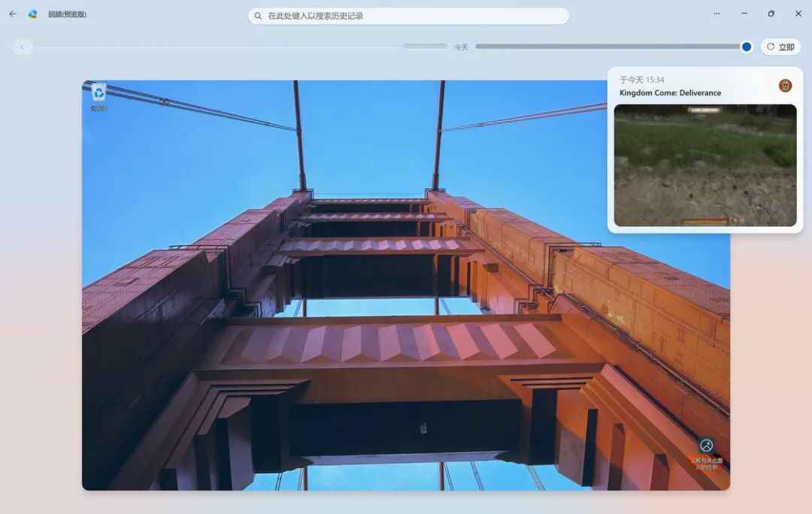Select the large bridge desktop snapshot

coord(406,286)
